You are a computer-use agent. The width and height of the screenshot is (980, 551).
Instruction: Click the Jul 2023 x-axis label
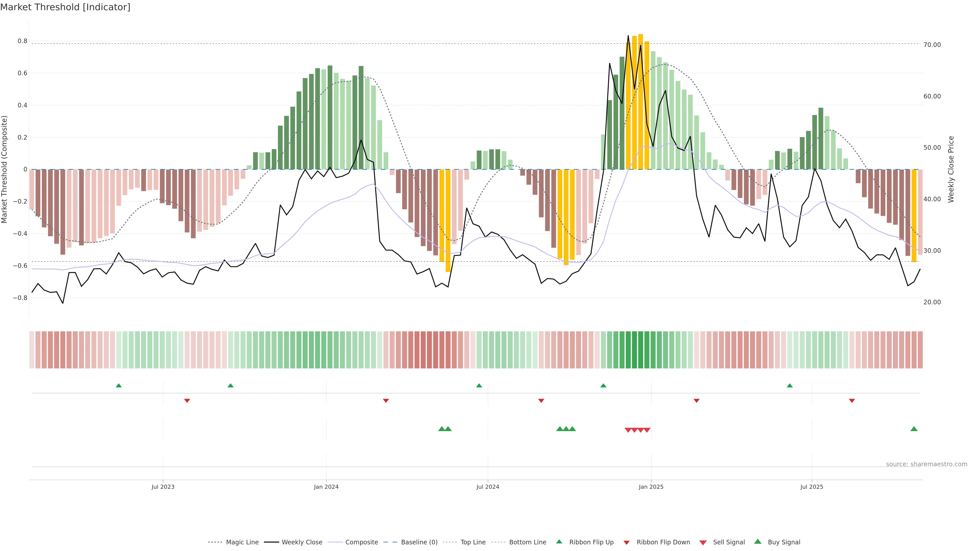(x=163, y=487)
